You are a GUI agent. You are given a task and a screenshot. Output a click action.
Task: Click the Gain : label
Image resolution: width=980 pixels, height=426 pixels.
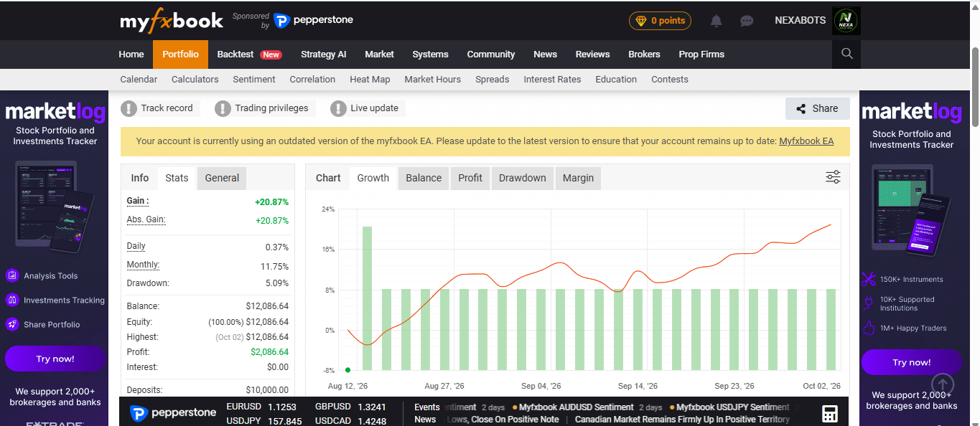click(138, 202)
